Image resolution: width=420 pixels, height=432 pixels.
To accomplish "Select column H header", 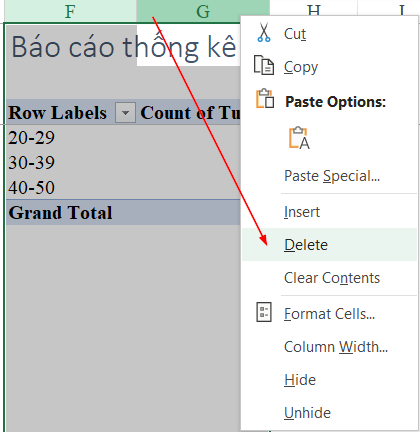I will pos(313,7).
